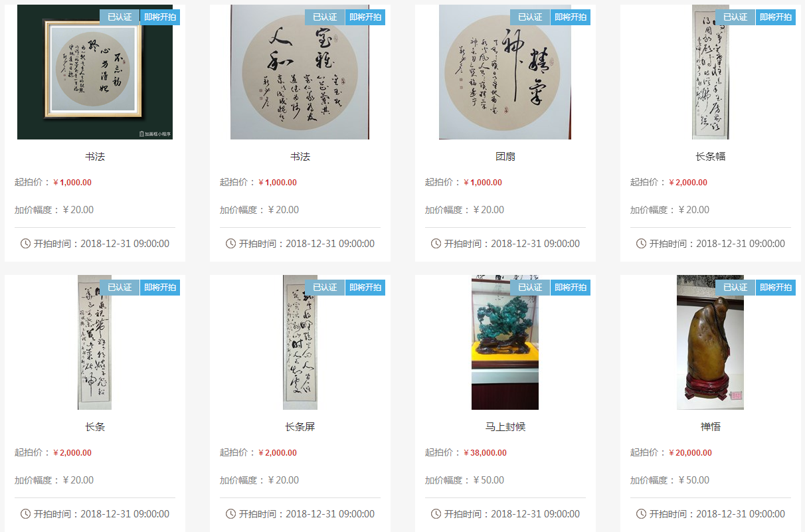
Task: Click 已认证 badge on 长条幅 item
Action: [x=735, y=17]
